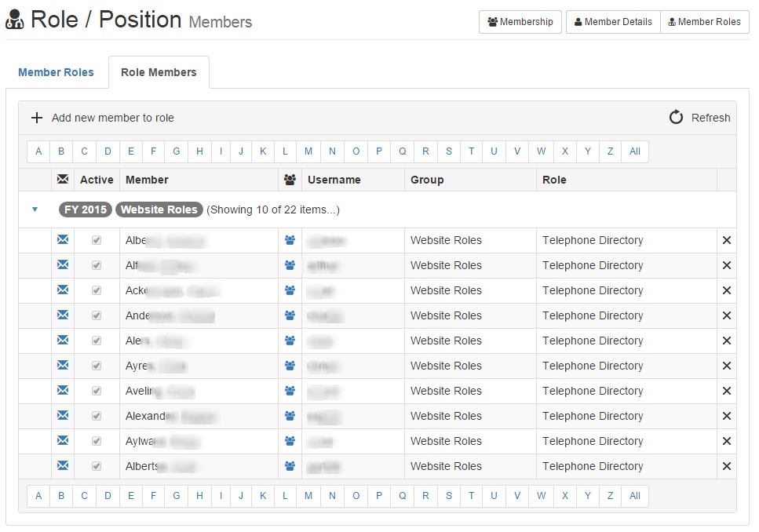Collapse the FY 2015 Website Roles group
Image resolution: width=759 pixels, height=532 pixels.
tap(35, 210)
